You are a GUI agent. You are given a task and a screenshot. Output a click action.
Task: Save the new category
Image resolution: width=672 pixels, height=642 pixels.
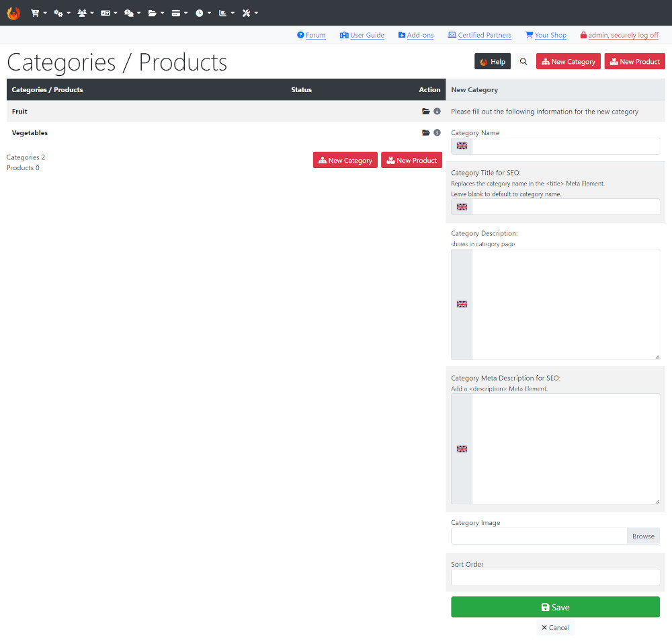click(556, 607)
